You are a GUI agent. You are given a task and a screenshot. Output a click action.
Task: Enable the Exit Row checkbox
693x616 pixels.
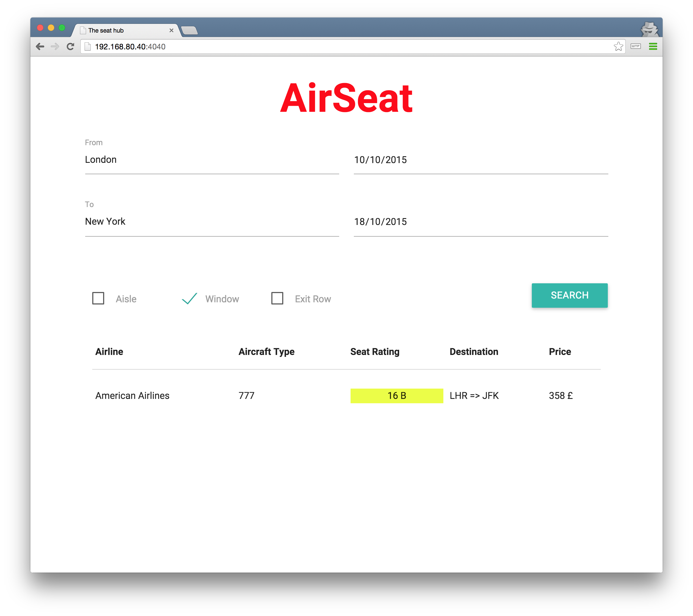[277, 298]
